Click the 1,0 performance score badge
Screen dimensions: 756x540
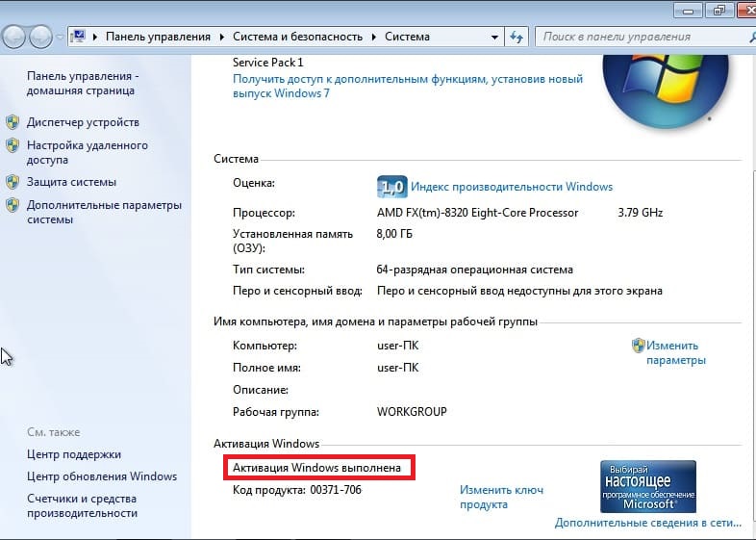click(x=392, y=187)
